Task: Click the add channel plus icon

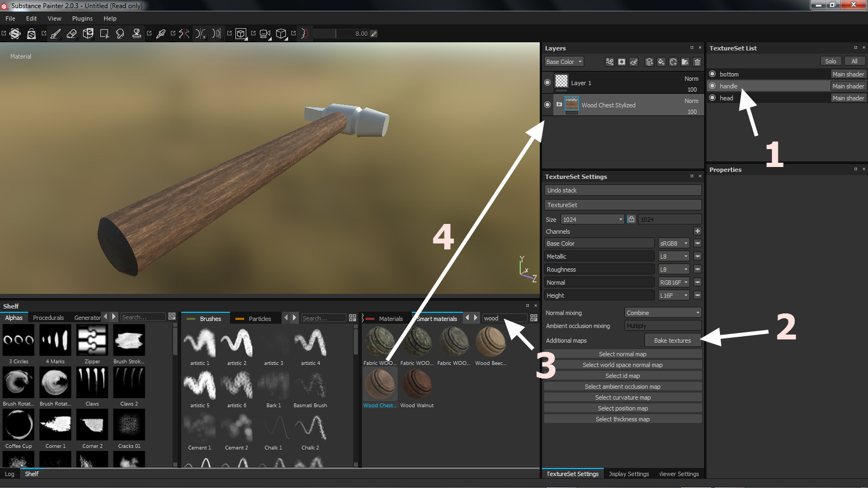Action: [698, 231]
